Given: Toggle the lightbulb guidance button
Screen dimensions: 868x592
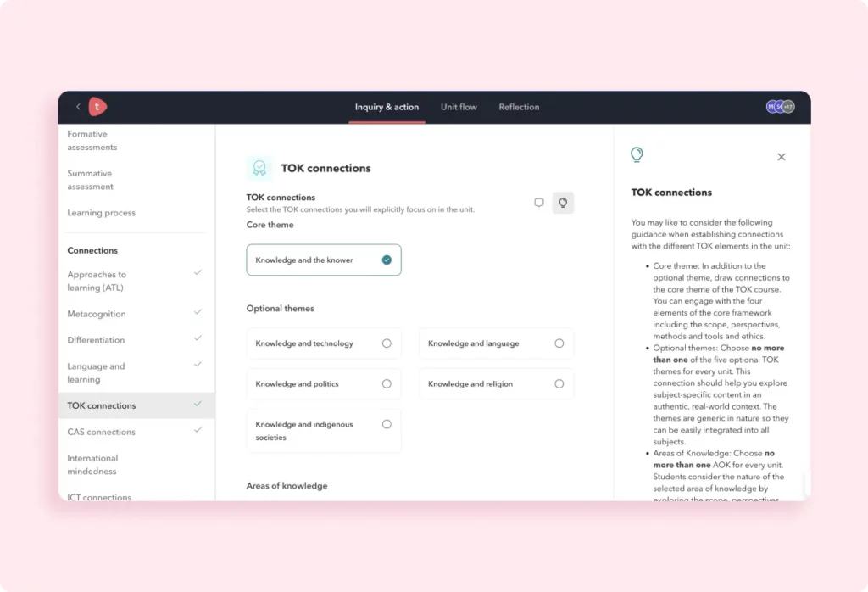Looking at the screenshot, I should tap(563, 203).
